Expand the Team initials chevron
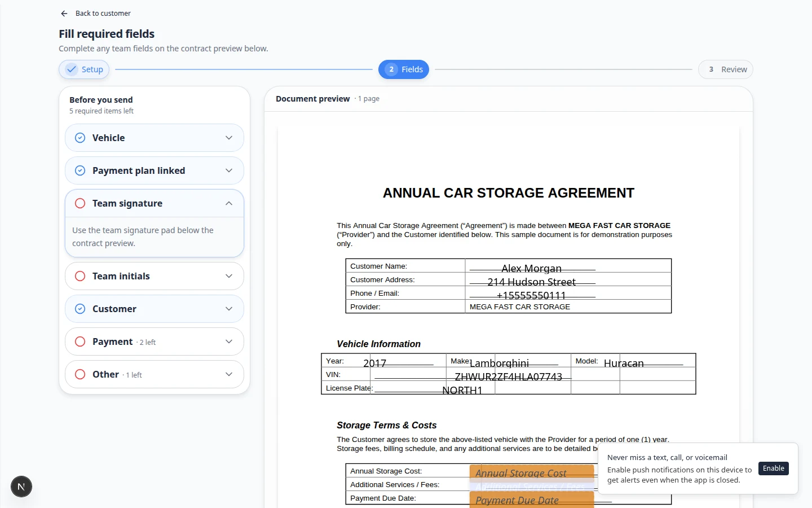Viewport: 812px width, 508px height. [229, 276]
